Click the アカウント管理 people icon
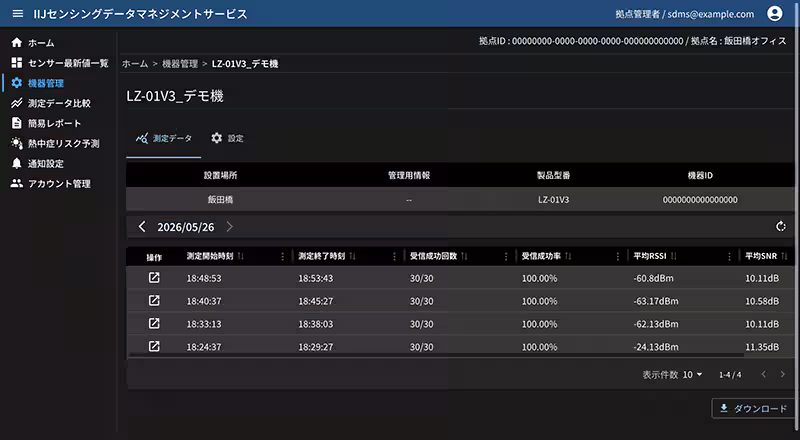This screenshot has height=440, width=800. coord(17,184)
